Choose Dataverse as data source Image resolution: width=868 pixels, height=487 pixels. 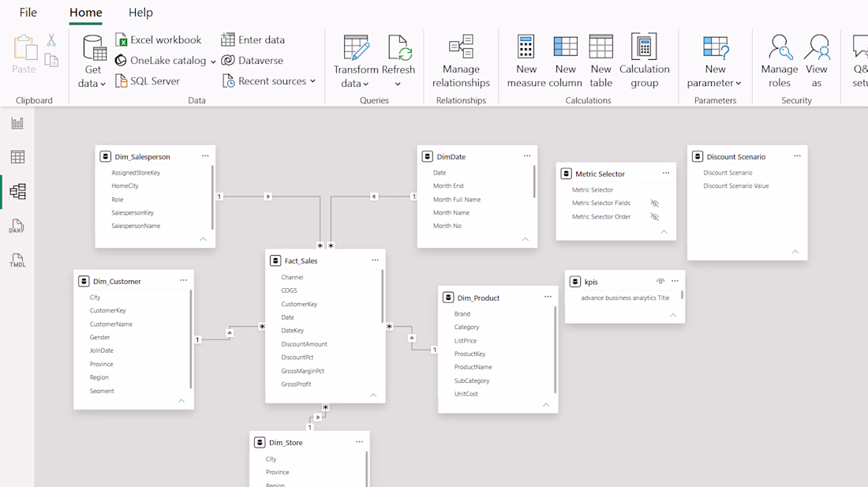click(252, 60)
